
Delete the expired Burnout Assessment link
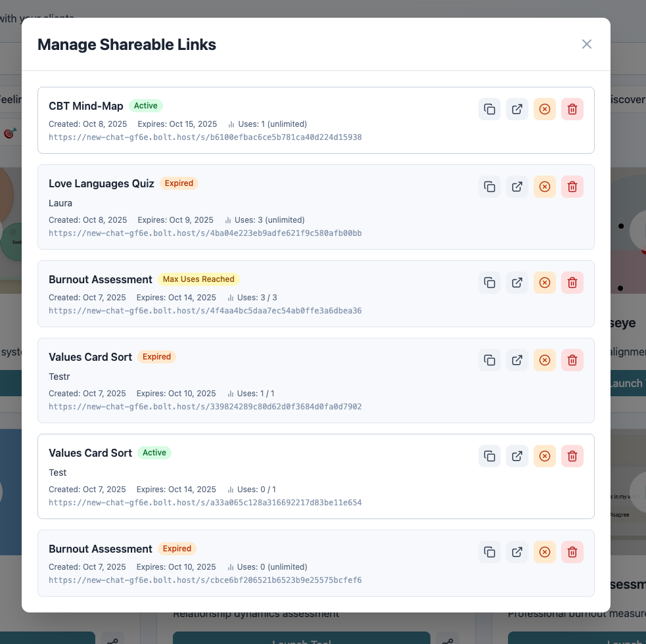tap(572, 552)
